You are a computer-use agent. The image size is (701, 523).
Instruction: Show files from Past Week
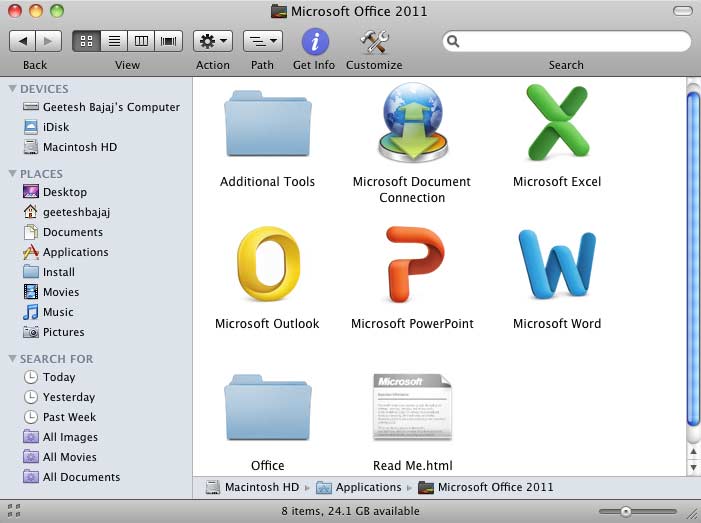point(60,417)
